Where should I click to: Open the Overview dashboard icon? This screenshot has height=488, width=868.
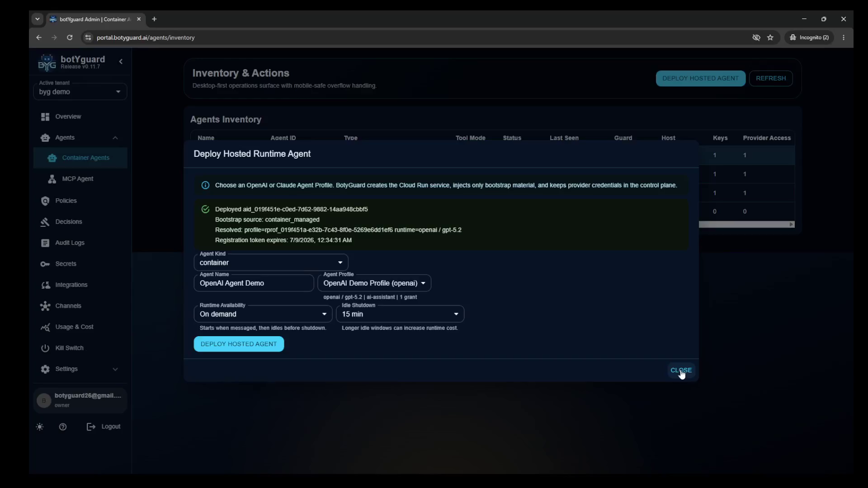[45, 117]
